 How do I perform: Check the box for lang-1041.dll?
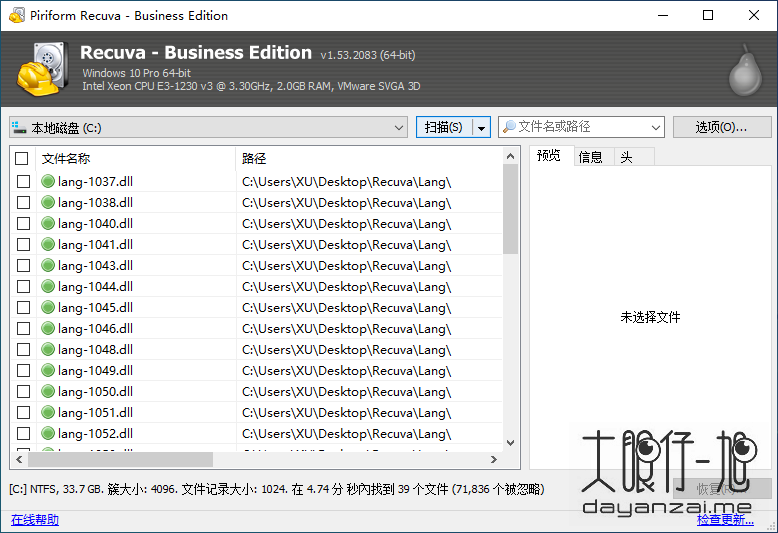pyautogui.click(x=23, y=245)
